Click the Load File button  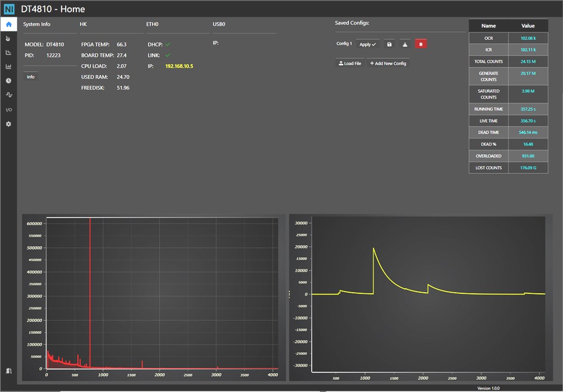click(350, 63)
